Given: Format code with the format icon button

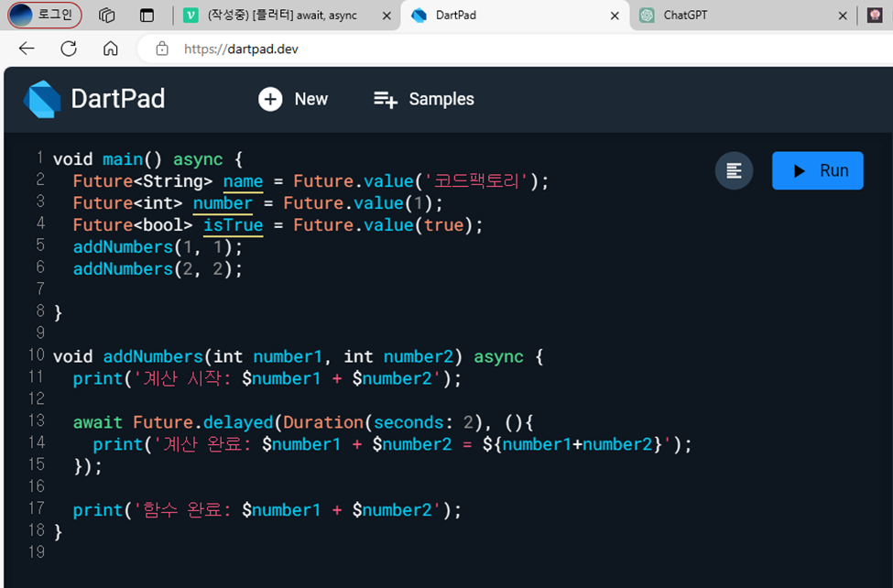Looking at the screenshot, I should pyautogui.click(x=734, y=170).
